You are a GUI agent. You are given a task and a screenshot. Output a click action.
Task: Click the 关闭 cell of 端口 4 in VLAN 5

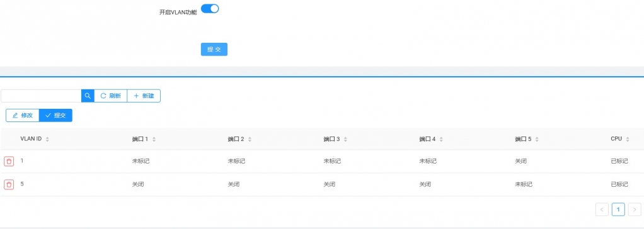(x=425, y=184)
